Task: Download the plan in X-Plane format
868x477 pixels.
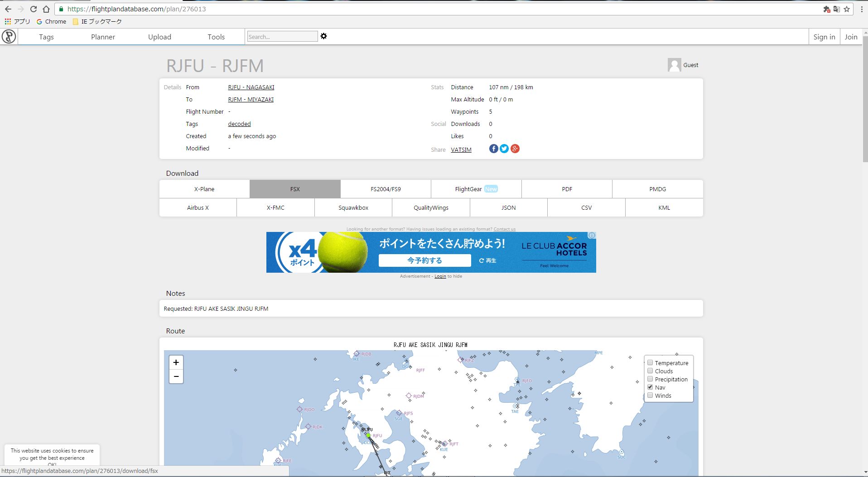Action: point(204,189)
